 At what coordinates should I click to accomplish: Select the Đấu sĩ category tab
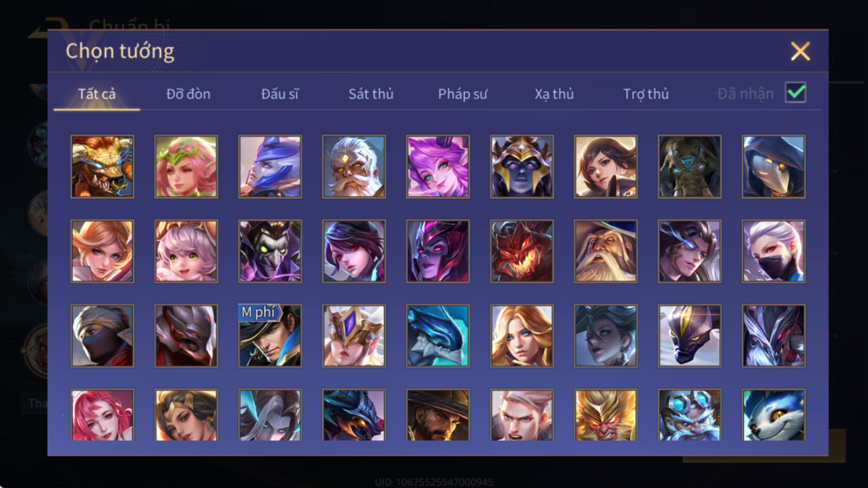[279, 94]
